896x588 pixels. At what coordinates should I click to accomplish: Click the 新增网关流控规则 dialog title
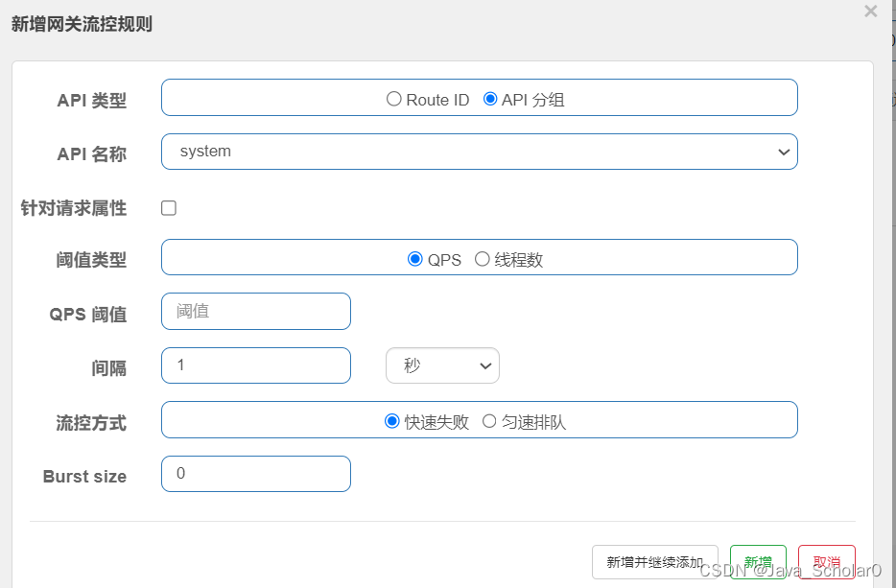tap(82, 24)
